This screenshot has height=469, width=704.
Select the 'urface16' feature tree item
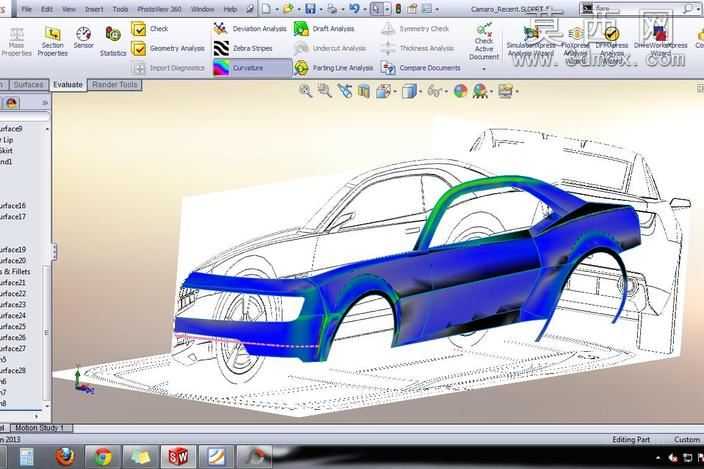tap(13, 206)
